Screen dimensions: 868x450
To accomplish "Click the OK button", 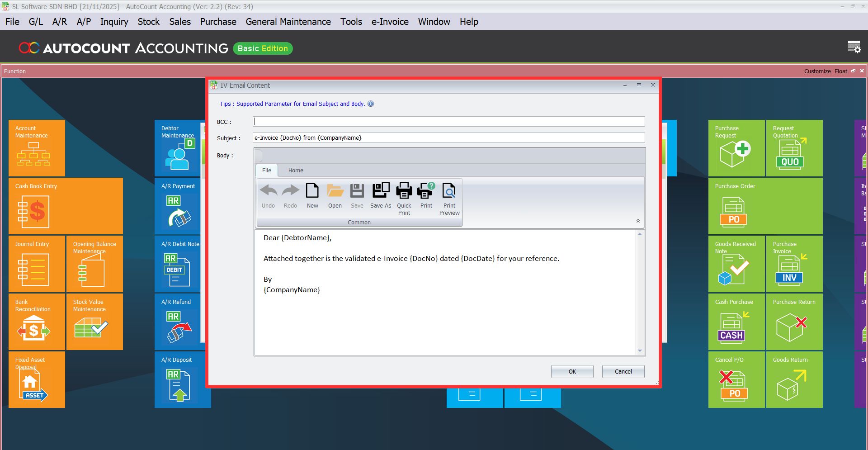I will click(572, 371).
